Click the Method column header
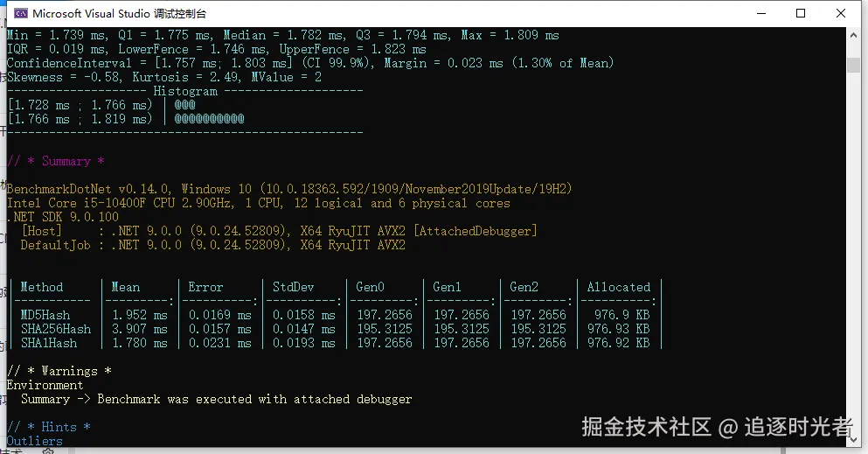The height and width of the screenshot is (454, 868). click(x=42, y=287)
